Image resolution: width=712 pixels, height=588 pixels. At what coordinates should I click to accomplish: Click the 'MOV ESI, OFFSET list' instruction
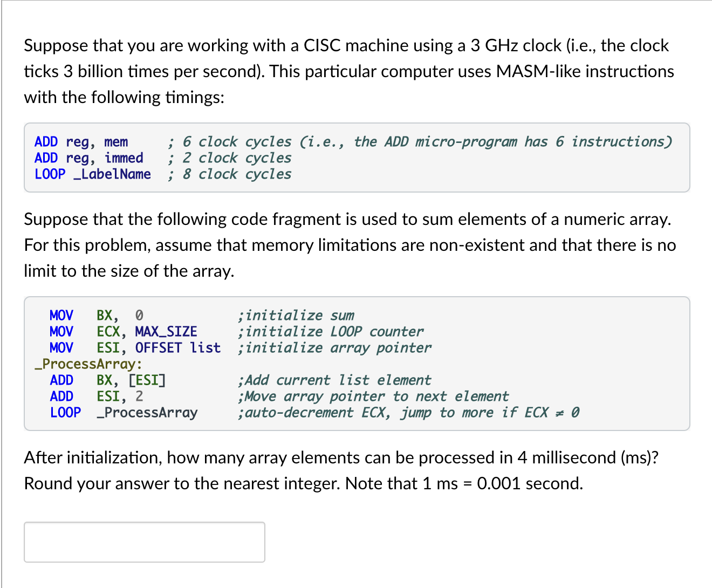[135, 347]
